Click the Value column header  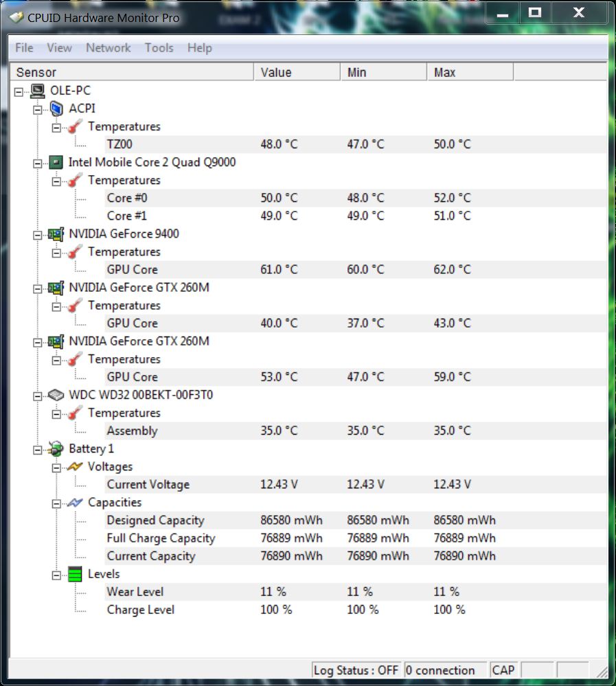[297, 72]
